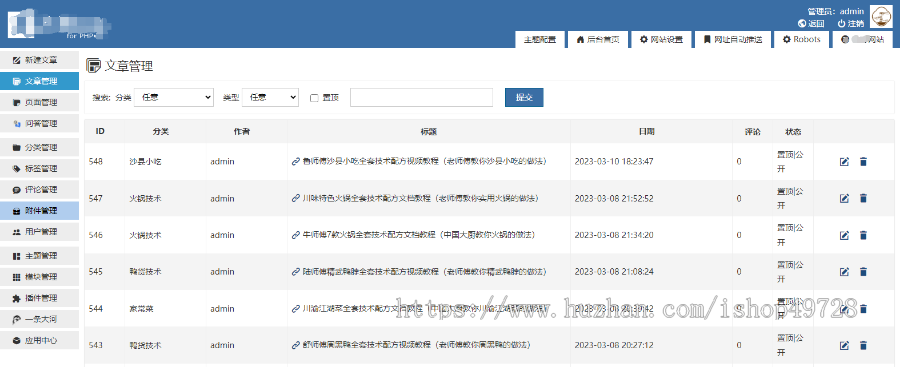Screen dimensions: 900x367
Task: Open 评论管理 comment item in sidebar
Action: (40, 190)
